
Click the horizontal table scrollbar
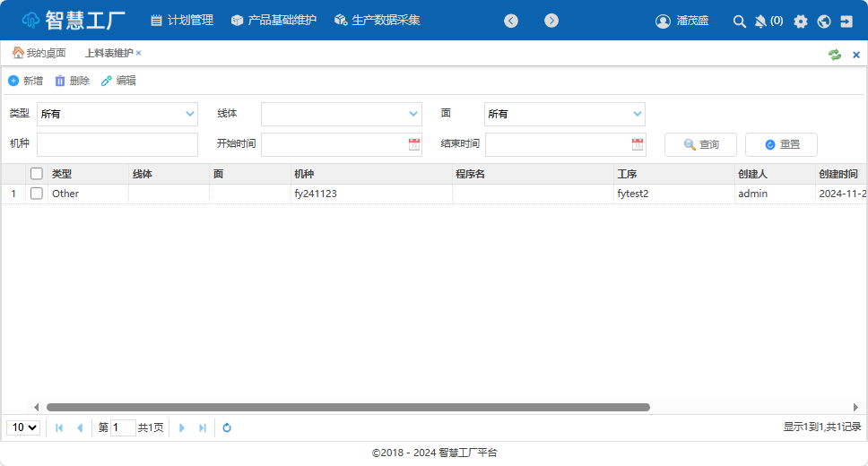pyautogui.click(x=348, y=407)
